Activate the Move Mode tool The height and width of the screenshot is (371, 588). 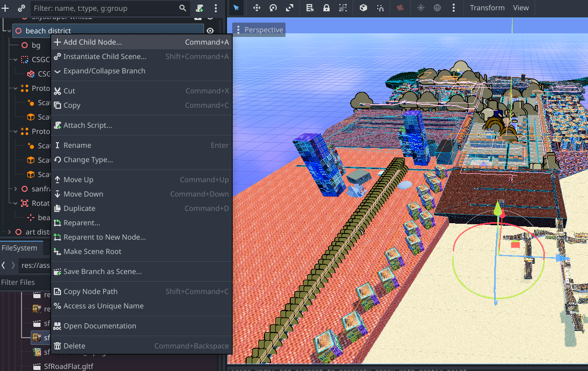point(257,8)
